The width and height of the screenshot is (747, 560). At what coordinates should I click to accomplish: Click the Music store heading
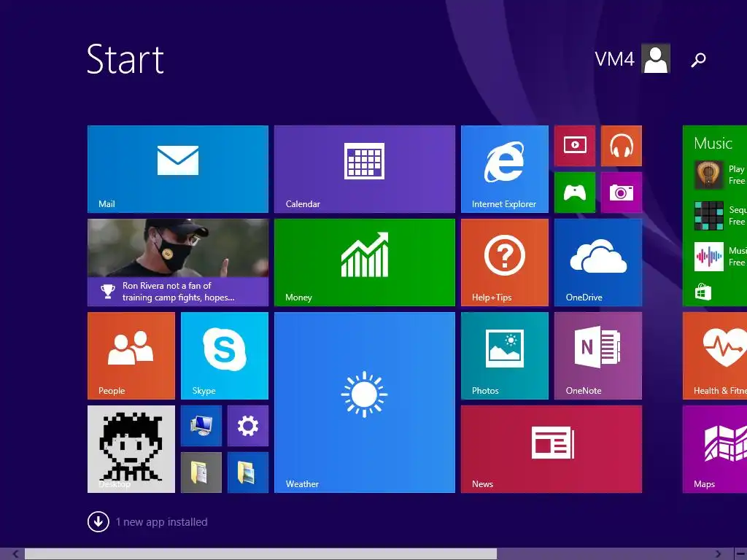click(713, 144)
